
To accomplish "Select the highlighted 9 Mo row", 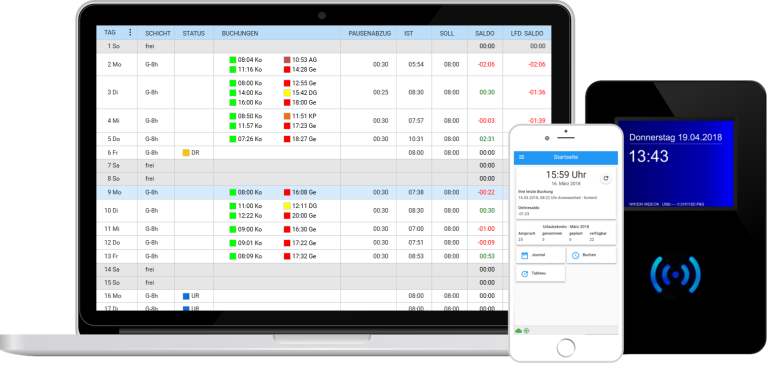I will coord(324,192).
